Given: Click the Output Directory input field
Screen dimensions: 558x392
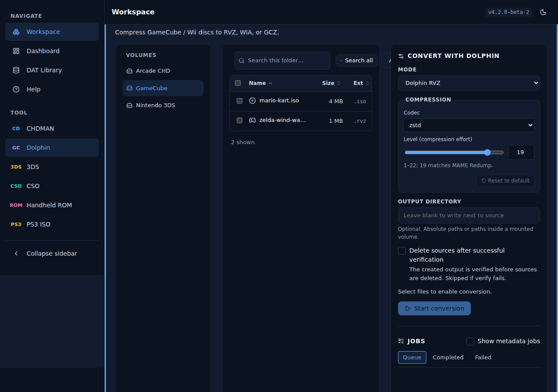Looking at the screenshot, I should click(x=469, y=216).
